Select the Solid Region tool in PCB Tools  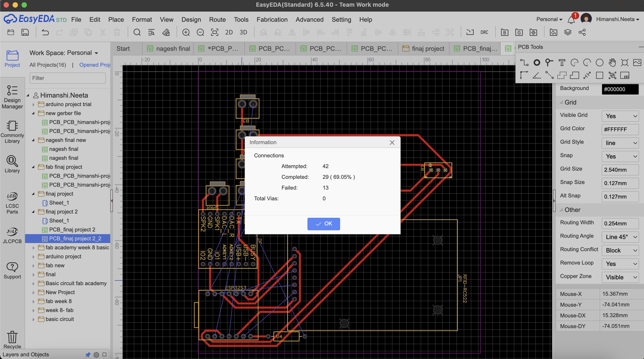(x=574, y=75)
